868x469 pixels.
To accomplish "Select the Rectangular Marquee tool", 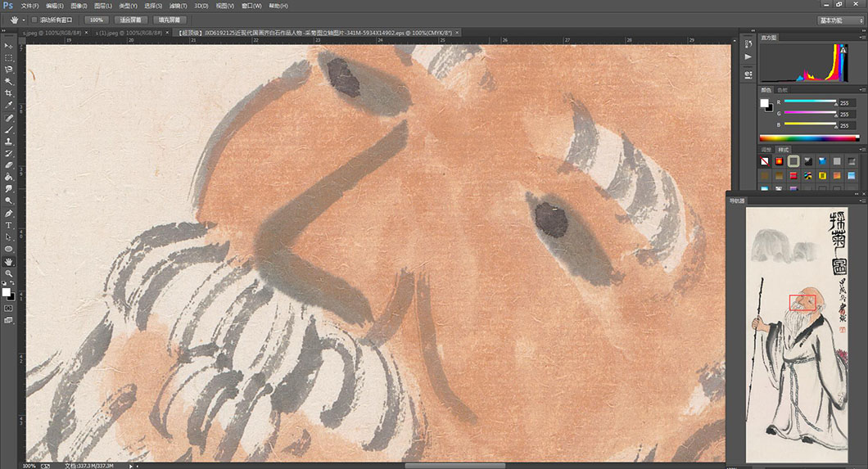I will point(8,58).
